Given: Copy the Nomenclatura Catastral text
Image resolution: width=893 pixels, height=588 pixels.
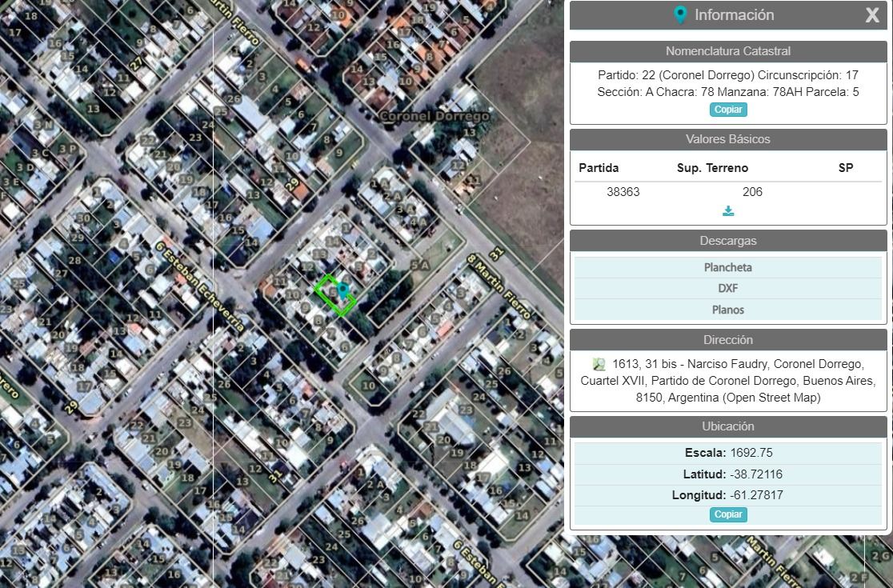Looking at the screenshot, I should tap(728, 110).
